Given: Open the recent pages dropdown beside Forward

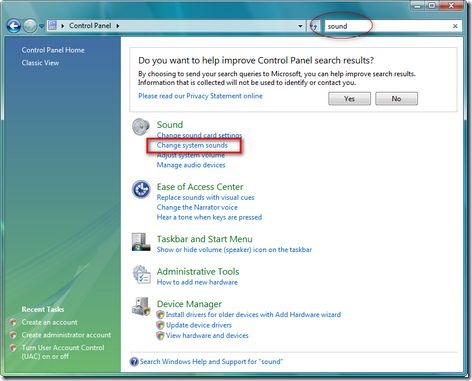Looking at the screenshot, I should pos(42,26).
